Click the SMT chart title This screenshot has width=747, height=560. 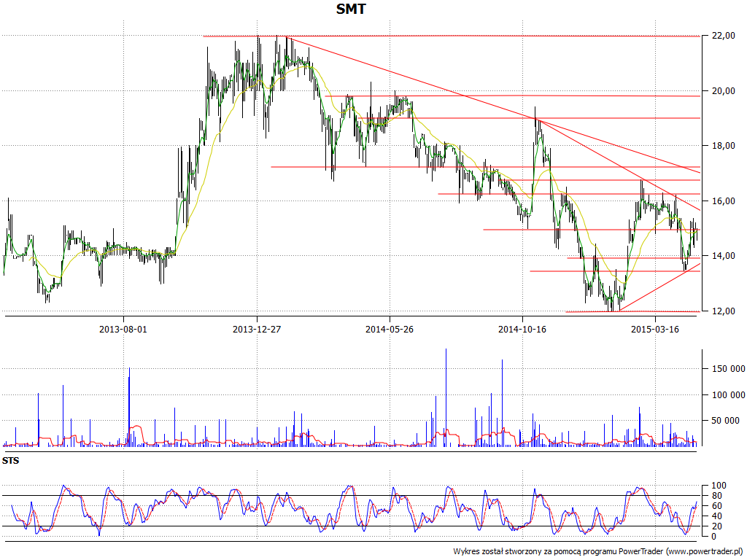[351, 9]
